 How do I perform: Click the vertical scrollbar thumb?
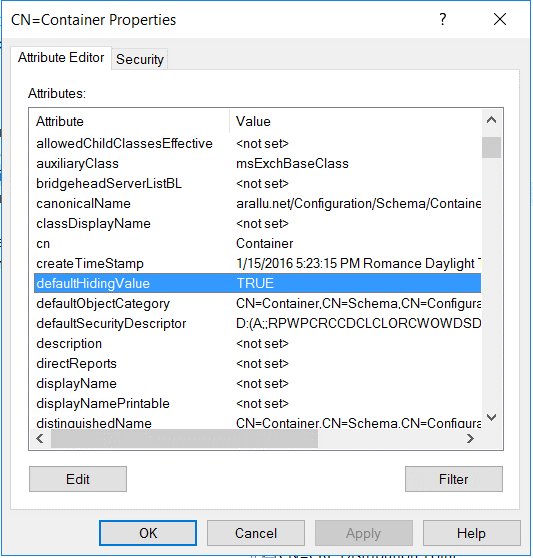click(x=491, y=147)
